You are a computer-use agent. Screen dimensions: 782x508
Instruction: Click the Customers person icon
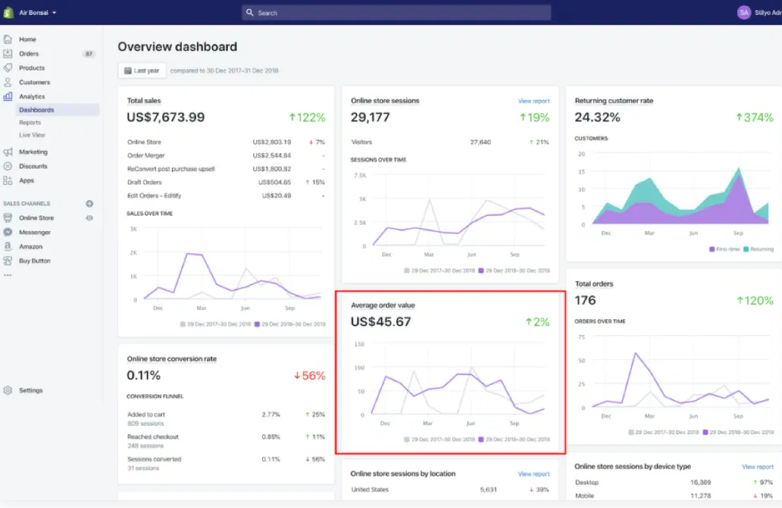pyautogui.click(x=8, y=82)
